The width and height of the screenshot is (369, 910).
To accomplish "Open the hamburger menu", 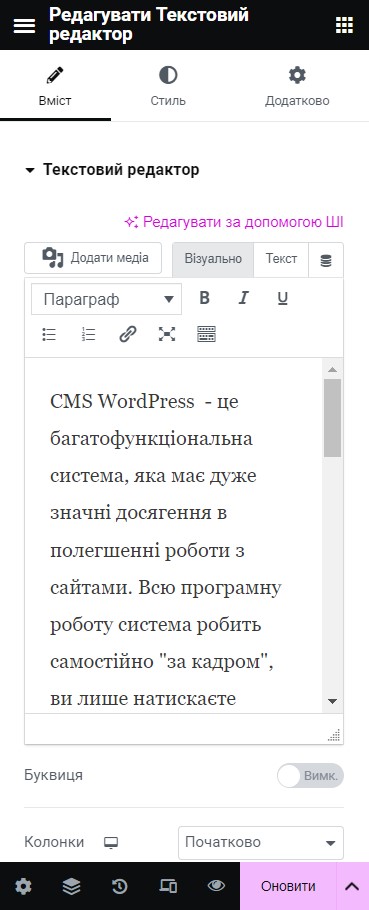I will (24, 25).
